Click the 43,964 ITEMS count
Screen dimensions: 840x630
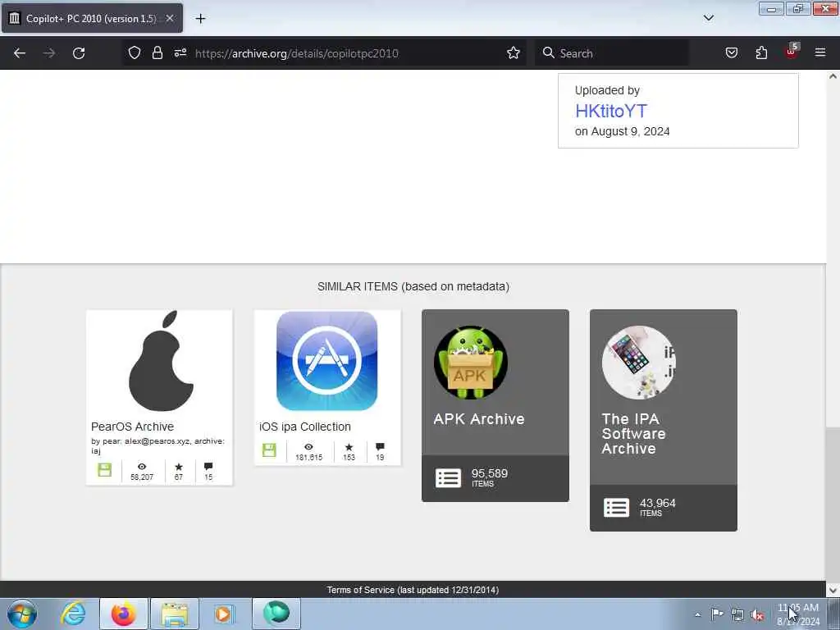657,507
